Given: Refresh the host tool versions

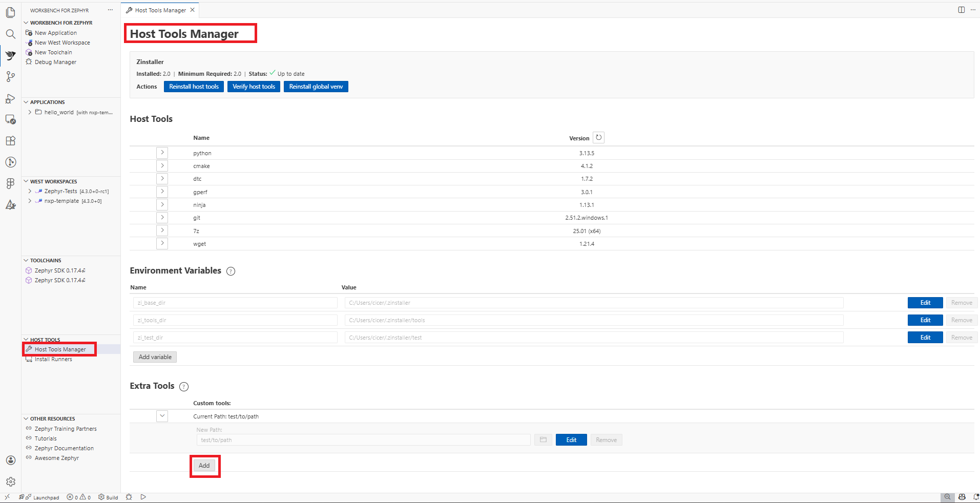Looking at the screenshot, I should coord(598,137).
